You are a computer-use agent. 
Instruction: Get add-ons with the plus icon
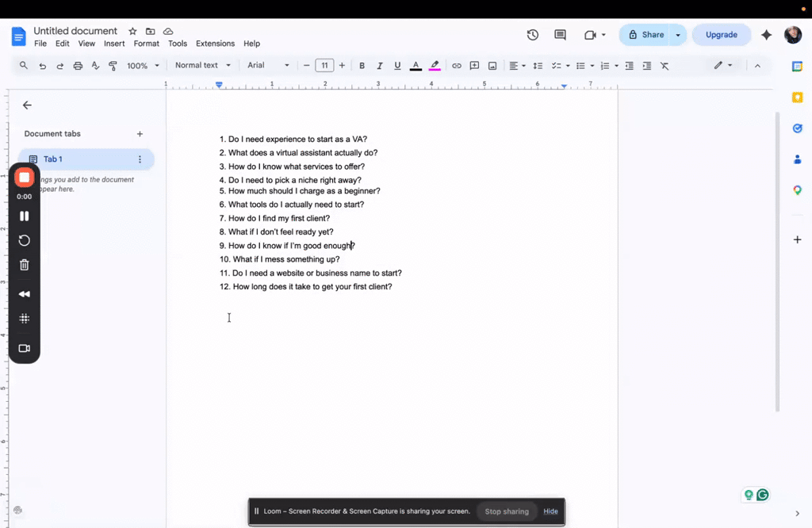point(798,239)
